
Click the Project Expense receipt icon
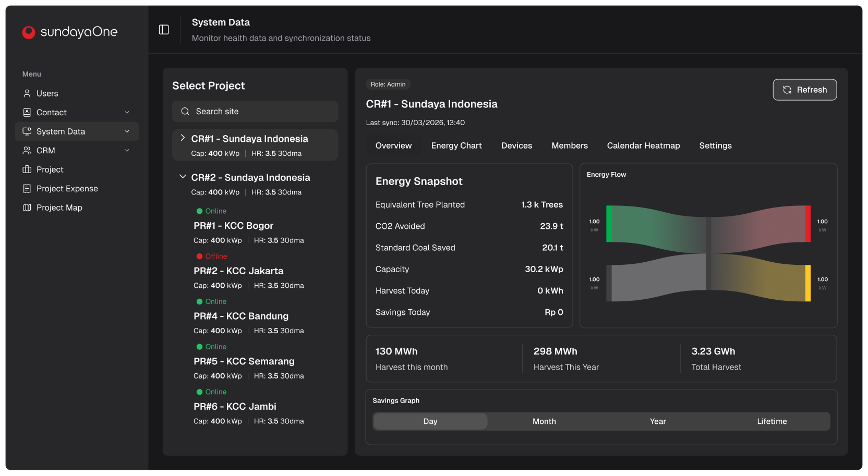point(27,189)
